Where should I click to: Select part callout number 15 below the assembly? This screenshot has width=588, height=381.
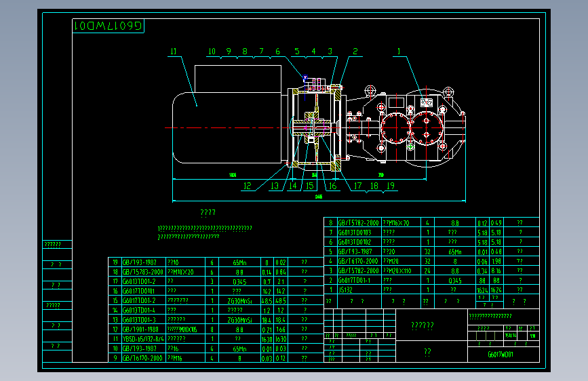[309, 186]
